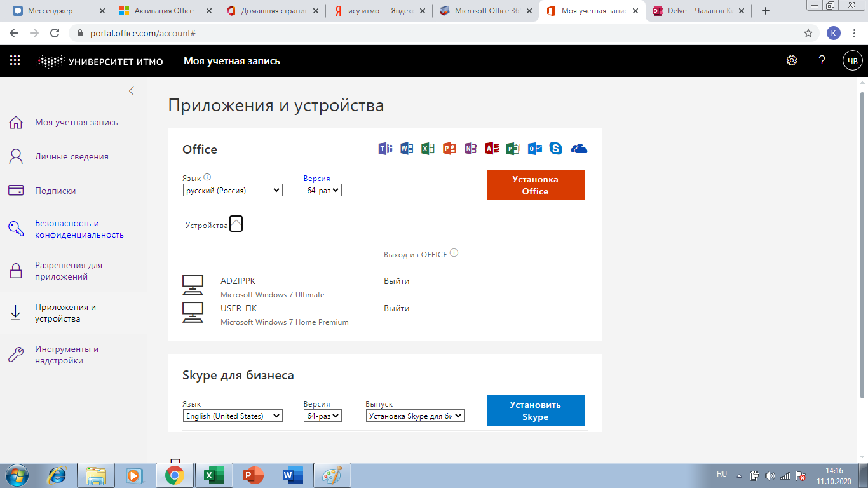Open the Office language dropdown русский (Россия)

[x=233, y=190]
